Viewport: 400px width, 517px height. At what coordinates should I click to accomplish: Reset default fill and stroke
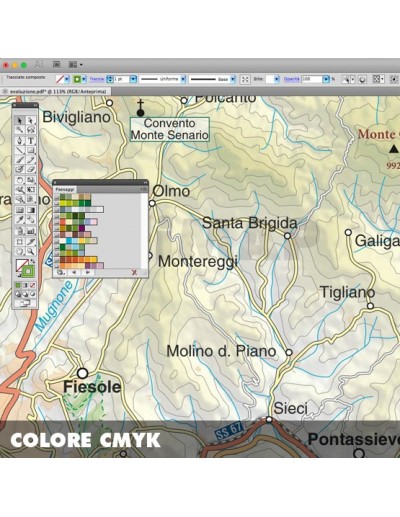[x=18, y=275]
